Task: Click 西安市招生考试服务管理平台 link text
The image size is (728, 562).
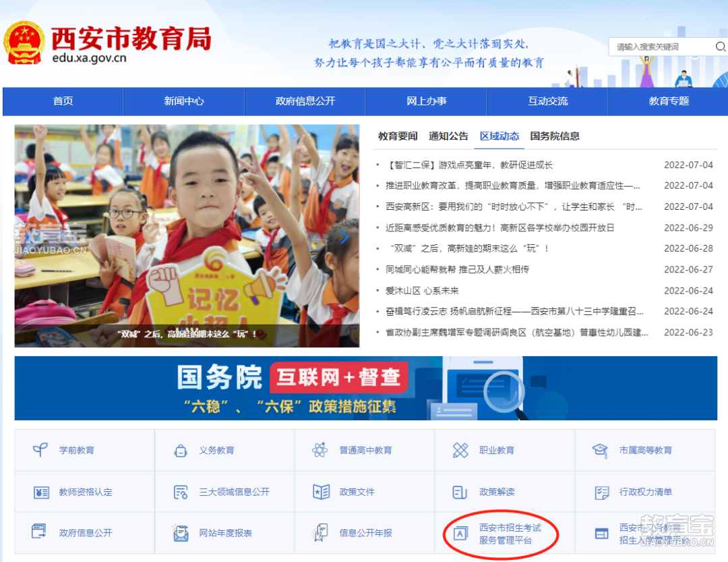Action: tap(510, 534)
